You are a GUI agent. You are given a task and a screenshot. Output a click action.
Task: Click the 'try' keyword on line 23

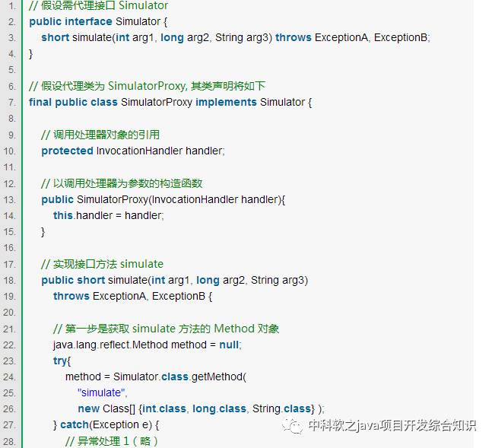tap(60, 361)
